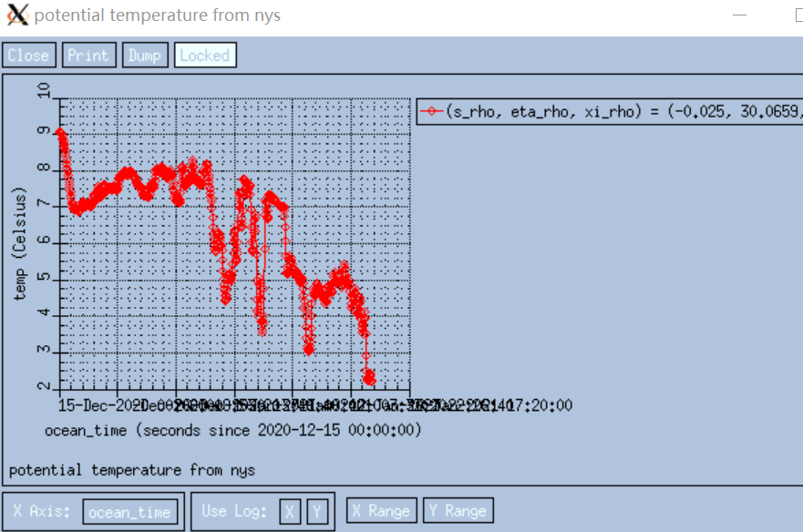Click the temp (Celsius) Y axis label
This screenshot has width=803, height=532.
[21, 244]
